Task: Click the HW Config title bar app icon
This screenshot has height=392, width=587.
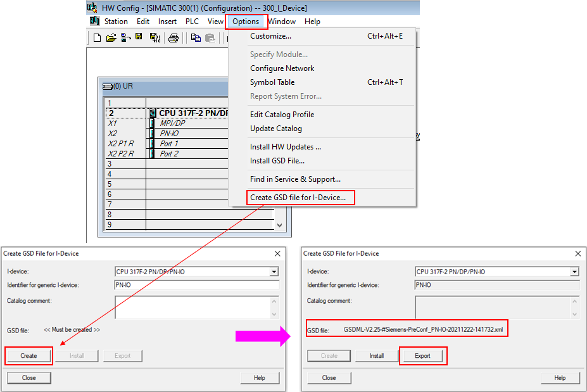Action: (92, 7)
